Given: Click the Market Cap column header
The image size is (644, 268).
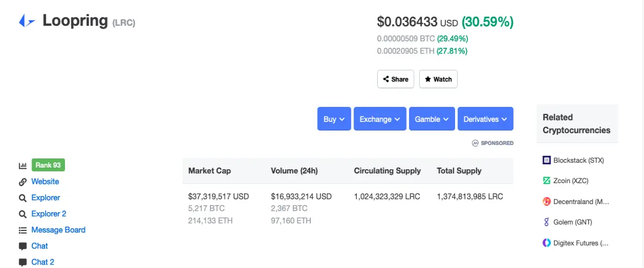Looking at the screenshot, I should click(210, 171).
